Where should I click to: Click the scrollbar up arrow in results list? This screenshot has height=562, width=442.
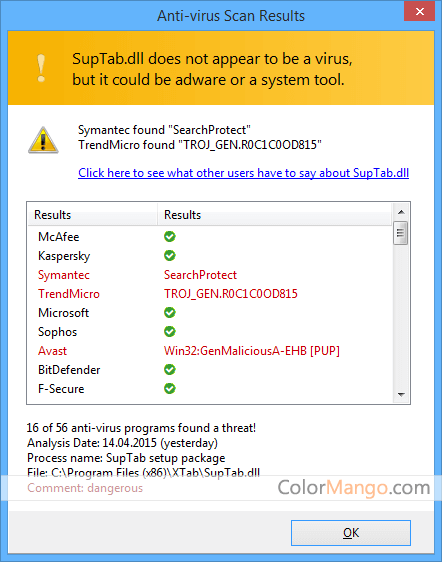coord(401,212)
